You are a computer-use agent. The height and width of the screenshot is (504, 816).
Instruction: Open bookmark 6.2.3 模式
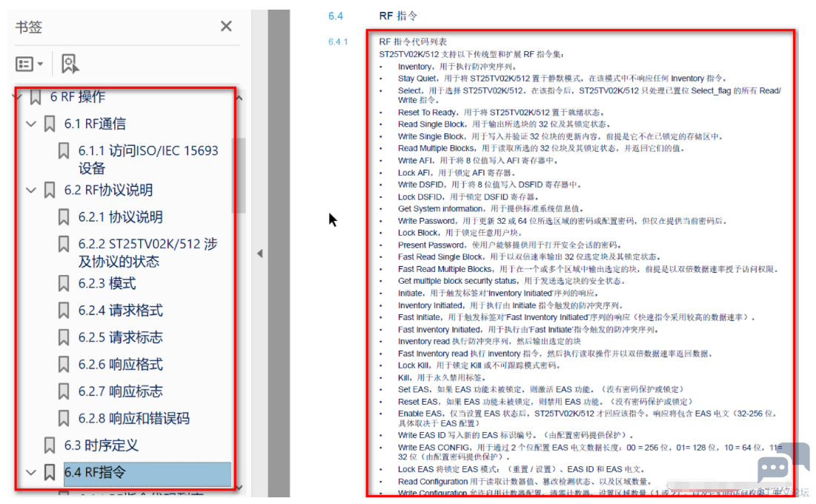(107, 284)
